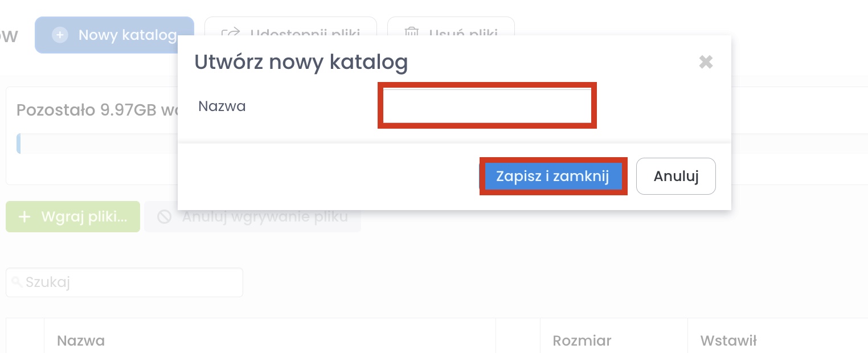
Task: Cancel the dialog with Anuluj
Action: point(675,176)
